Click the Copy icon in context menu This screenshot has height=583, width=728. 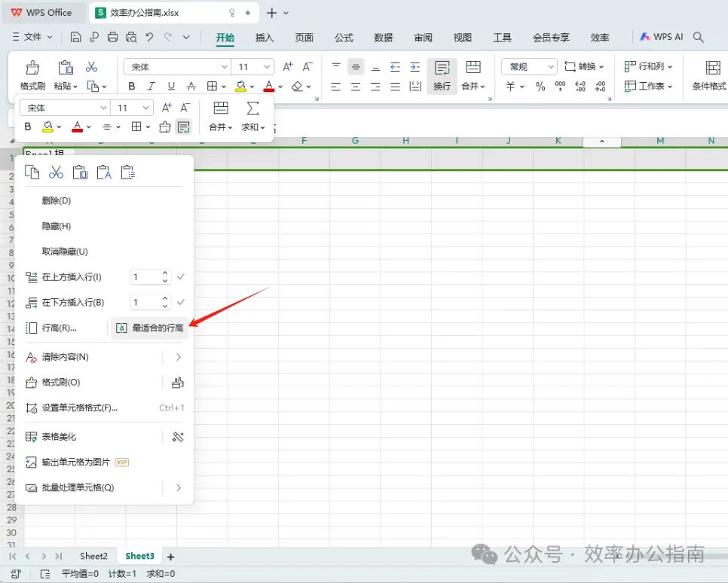[32, 172]
